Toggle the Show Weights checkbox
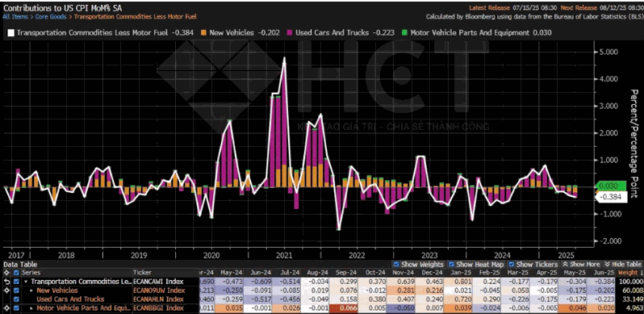 pos(396,264)
